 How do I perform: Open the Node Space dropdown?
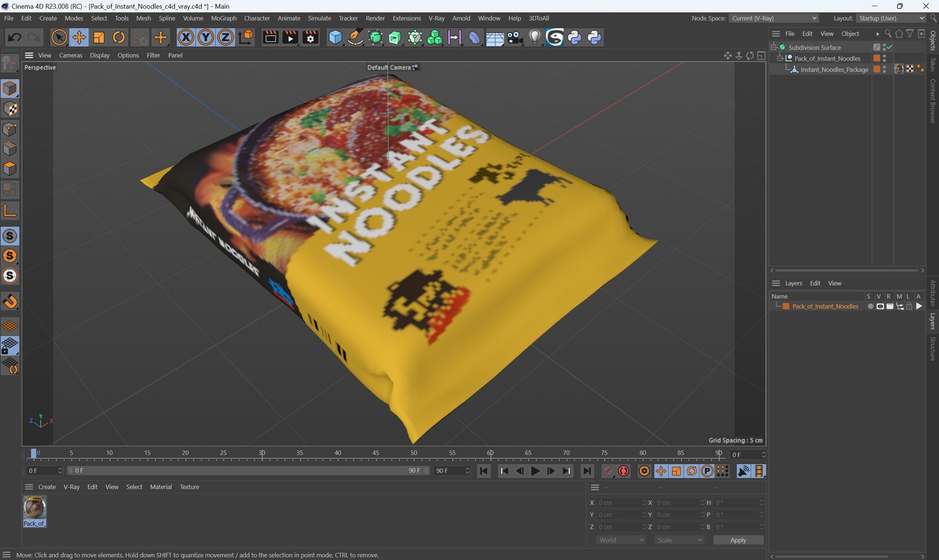click(774, 18)
